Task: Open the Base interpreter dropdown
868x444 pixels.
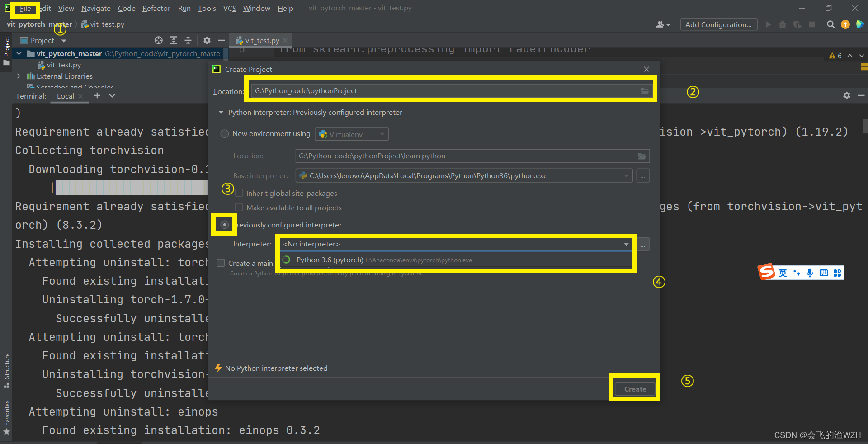Action: [464, 176]
